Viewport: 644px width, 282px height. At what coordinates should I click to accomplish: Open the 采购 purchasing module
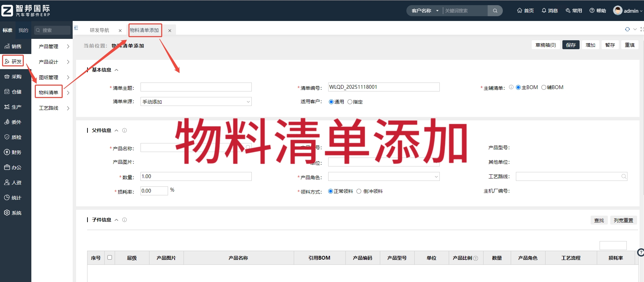[x=13, y=77]
